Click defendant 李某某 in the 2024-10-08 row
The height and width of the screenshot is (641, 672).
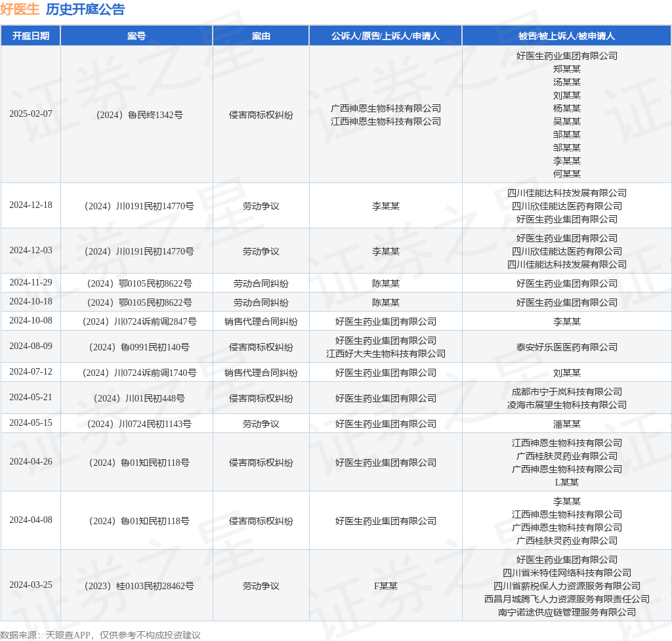[x=566, y=321]
